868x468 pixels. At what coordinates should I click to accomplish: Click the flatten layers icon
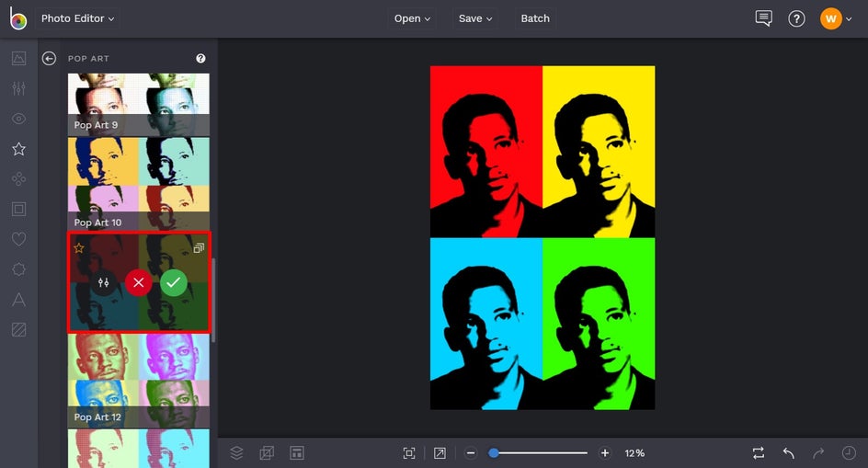(x=267, y=453)
